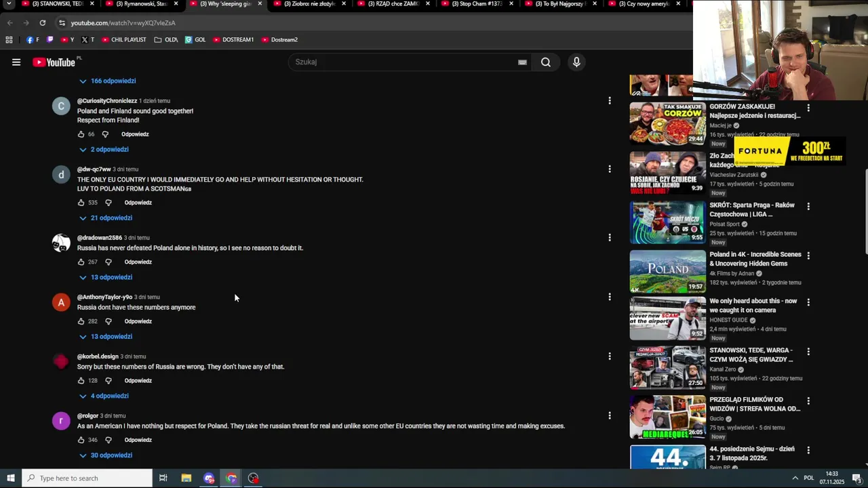Image resolution: width=868 pixels, height=488 pixels.
Task: Open the browser apps grid bookmark icon
Action: point(9,39)
